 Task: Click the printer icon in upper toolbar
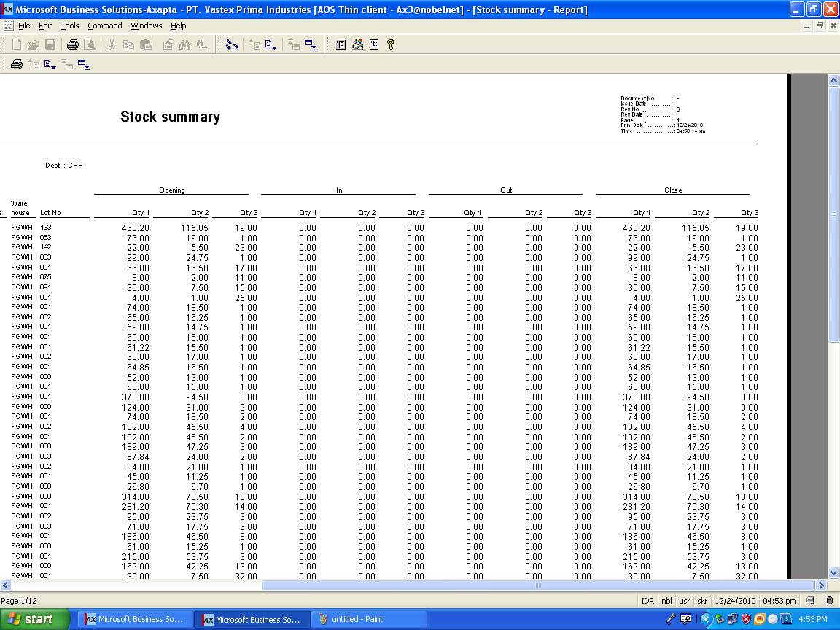[x=73, y=45]
